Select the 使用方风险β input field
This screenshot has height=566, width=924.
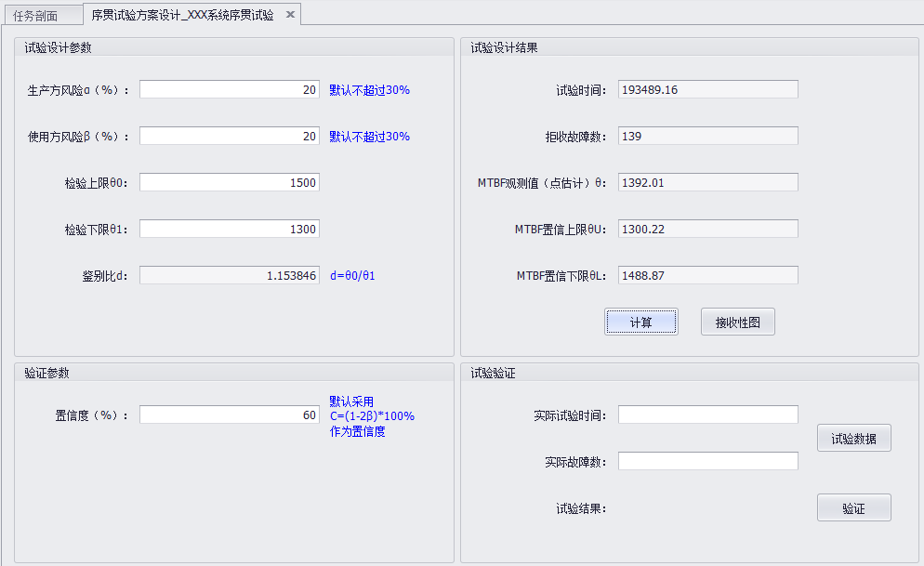pos(229,135)
